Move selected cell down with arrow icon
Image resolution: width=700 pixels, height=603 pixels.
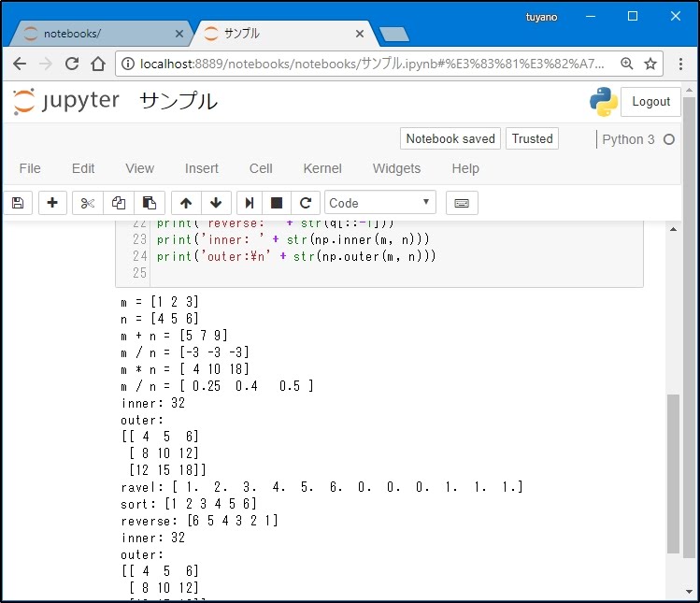coord(216,203)
